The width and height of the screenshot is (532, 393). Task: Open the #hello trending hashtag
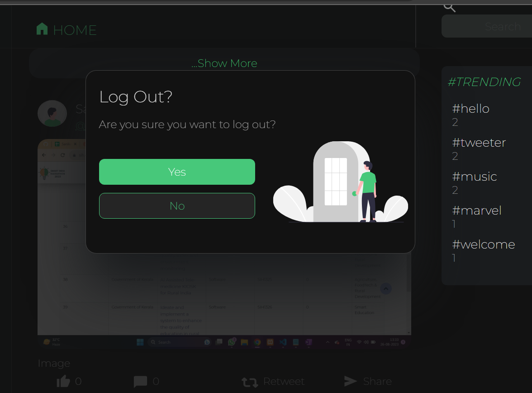(470, 108)
